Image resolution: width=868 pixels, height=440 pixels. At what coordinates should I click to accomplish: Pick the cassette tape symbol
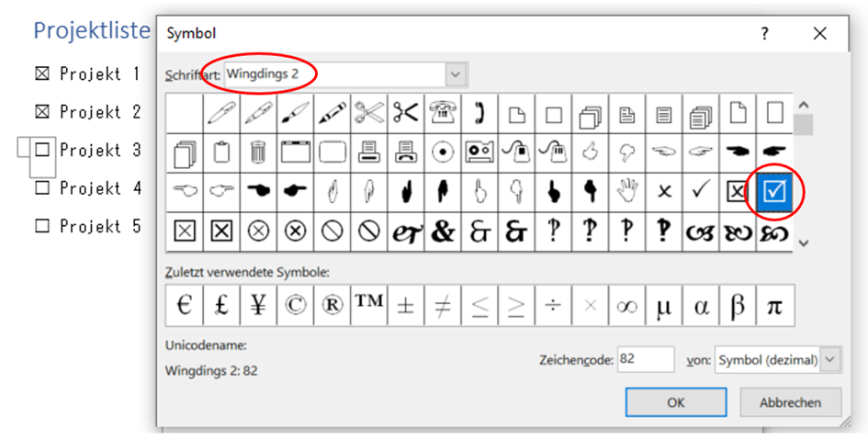click(x=479, y=152)
